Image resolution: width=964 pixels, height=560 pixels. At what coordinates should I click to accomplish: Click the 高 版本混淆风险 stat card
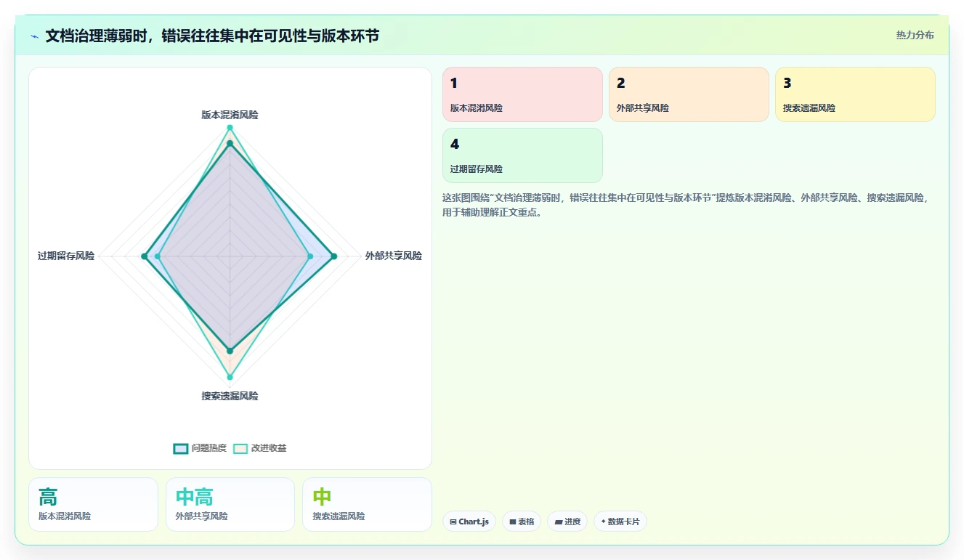(93, 505)
